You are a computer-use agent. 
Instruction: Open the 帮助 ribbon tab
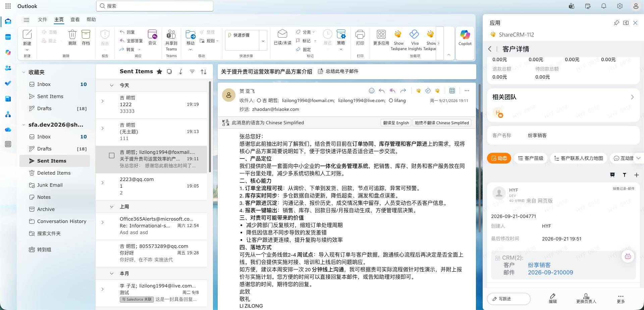click(x=91, y=19)
